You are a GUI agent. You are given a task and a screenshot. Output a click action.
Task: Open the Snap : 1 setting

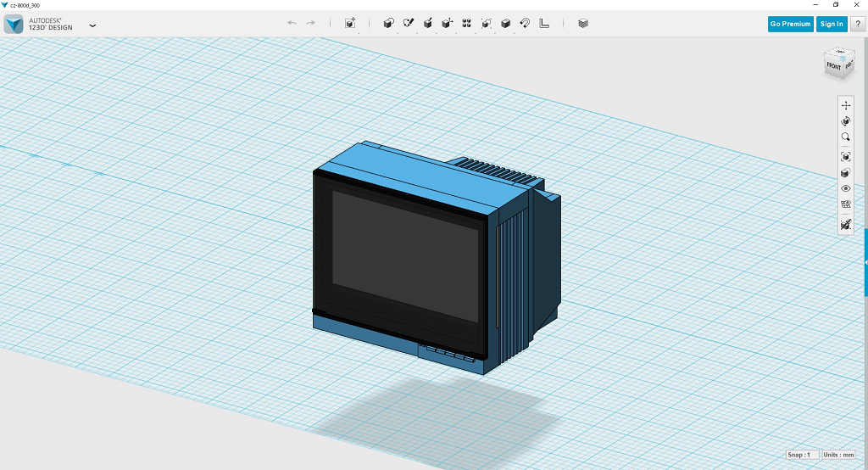(802, 455)
